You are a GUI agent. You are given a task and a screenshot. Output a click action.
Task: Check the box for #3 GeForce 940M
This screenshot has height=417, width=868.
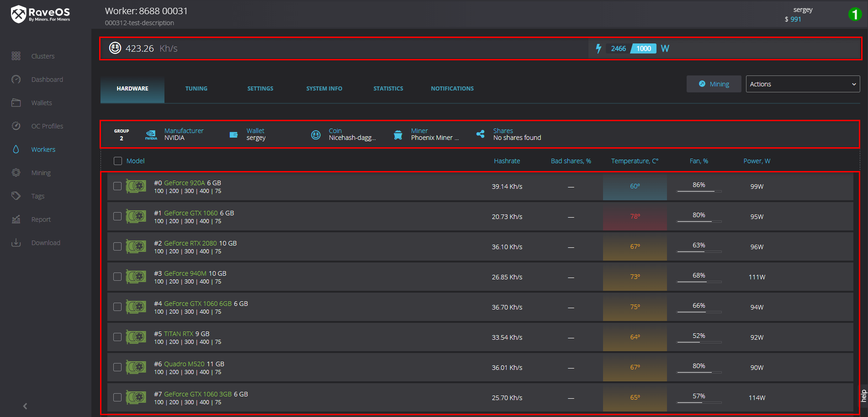(x=117, y=277)
